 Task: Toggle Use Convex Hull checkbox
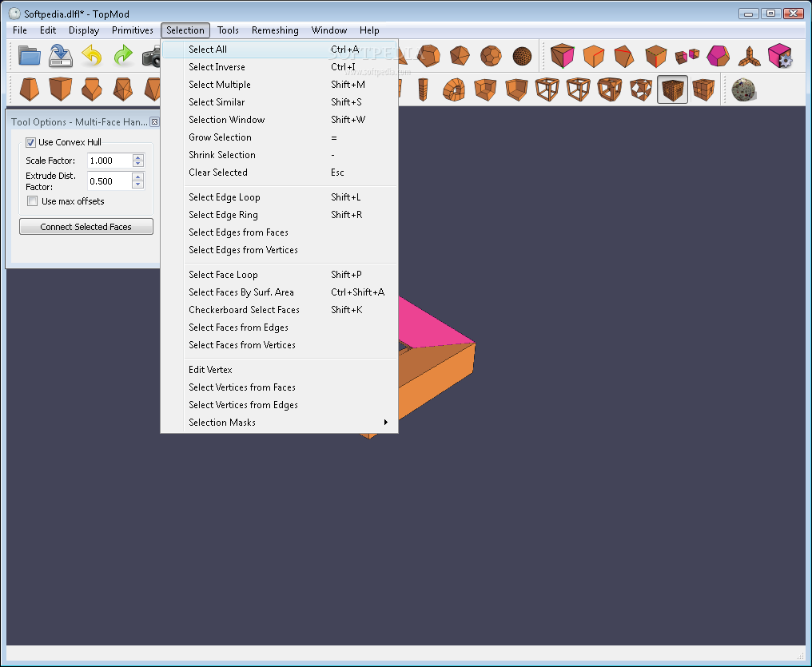31,142
